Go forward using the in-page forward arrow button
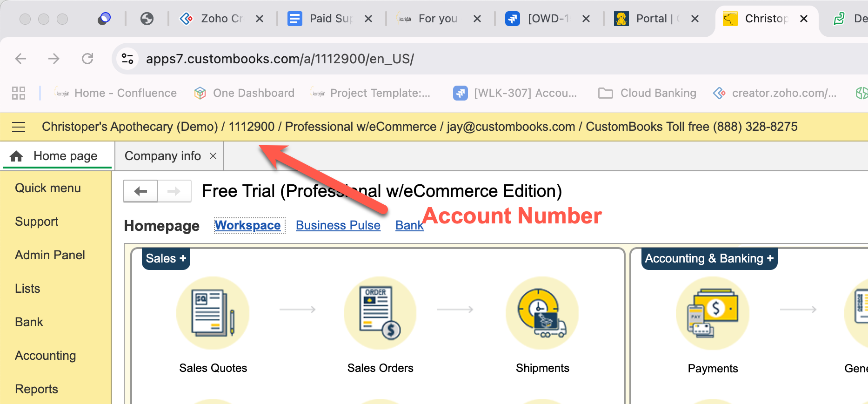 coord(174,191)
